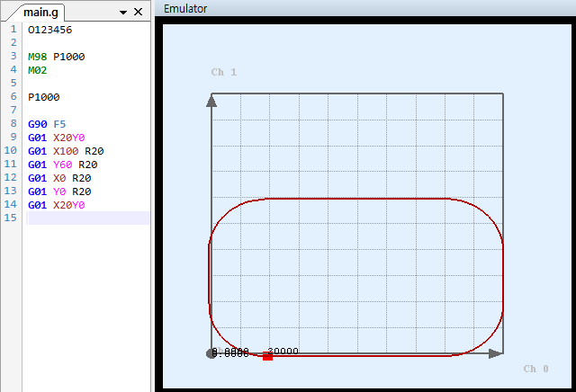The height and width of the screenshot is (392, 576).
Task: Place cursor on G01 X100 R20 line
Action: coord(66,151)
